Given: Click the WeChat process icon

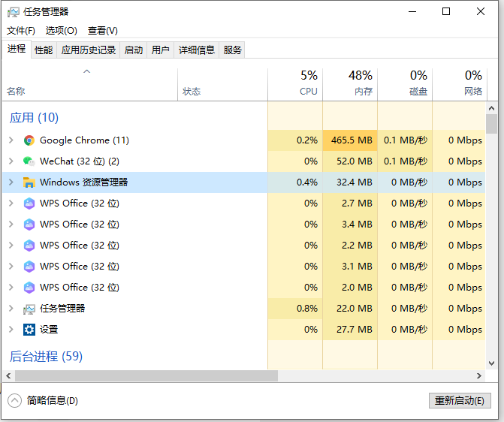Looking at the screenshot, I should click(29, 161).
